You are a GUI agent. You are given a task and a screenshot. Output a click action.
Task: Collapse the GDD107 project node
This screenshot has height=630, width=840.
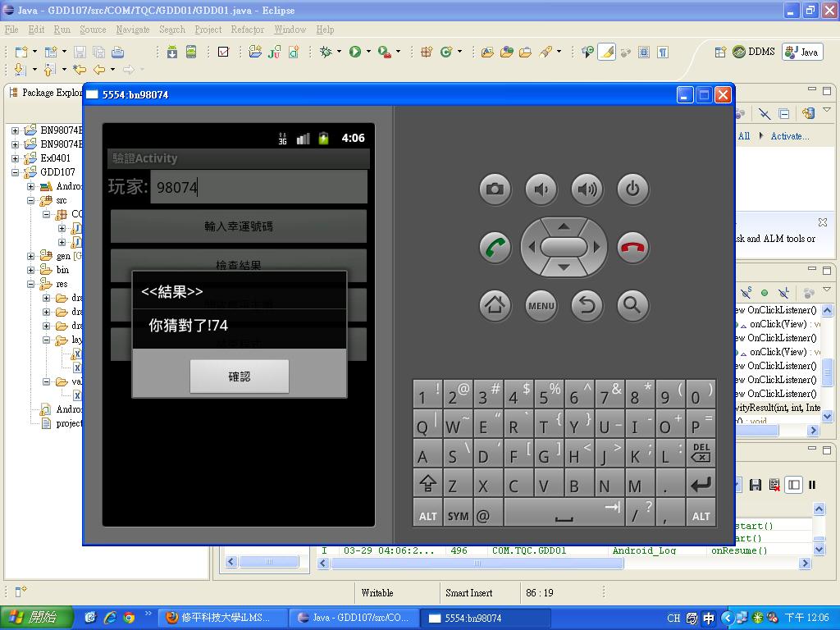pyautogui.click(x=16, y=172)
